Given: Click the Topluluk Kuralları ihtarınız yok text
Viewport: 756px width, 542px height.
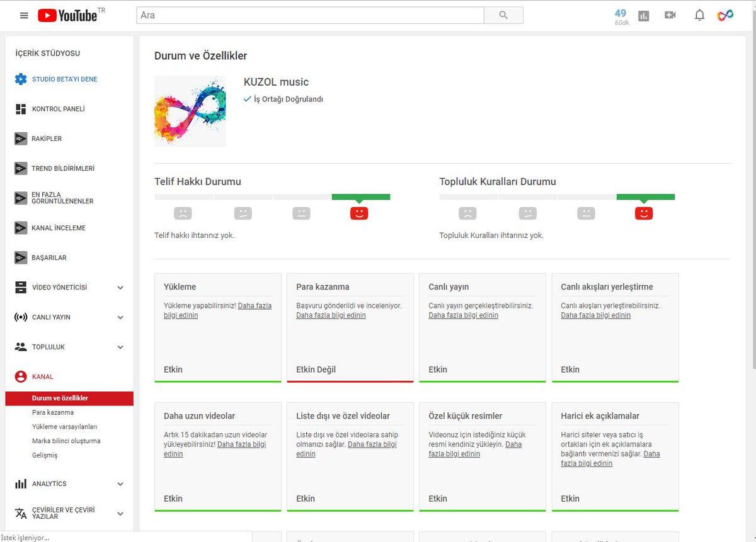Looking at the screenshot, I should point(491,235).
